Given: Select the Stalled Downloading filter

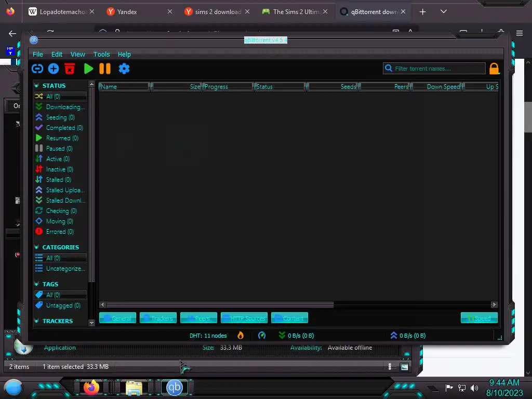Looking at the screenshot, I should coord(60,201).
